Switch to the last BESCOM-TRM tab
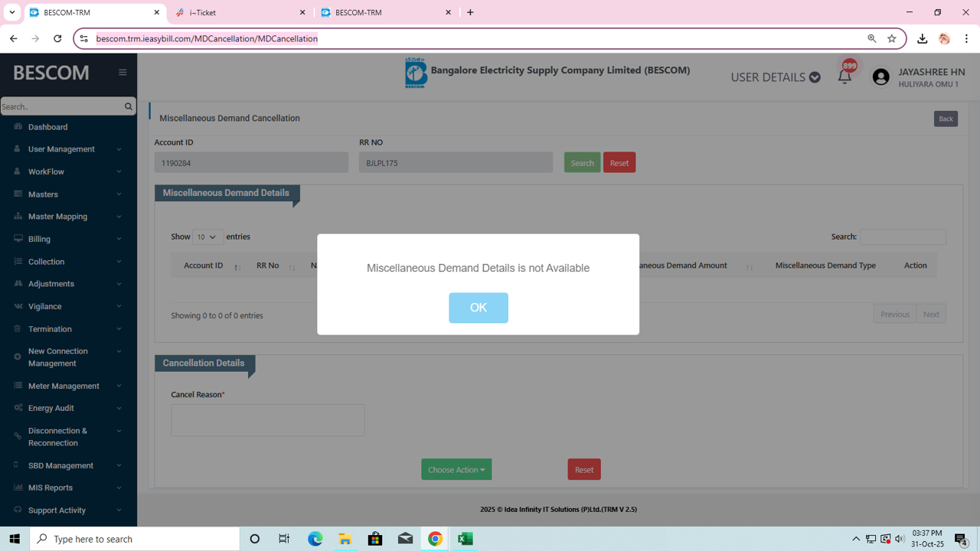980x551 pixels. 387,12
